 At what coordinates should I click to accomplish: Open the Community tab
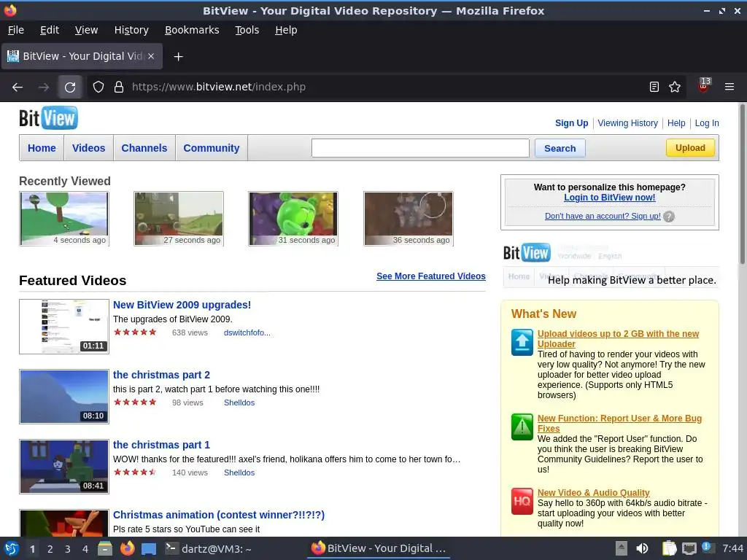212,148
